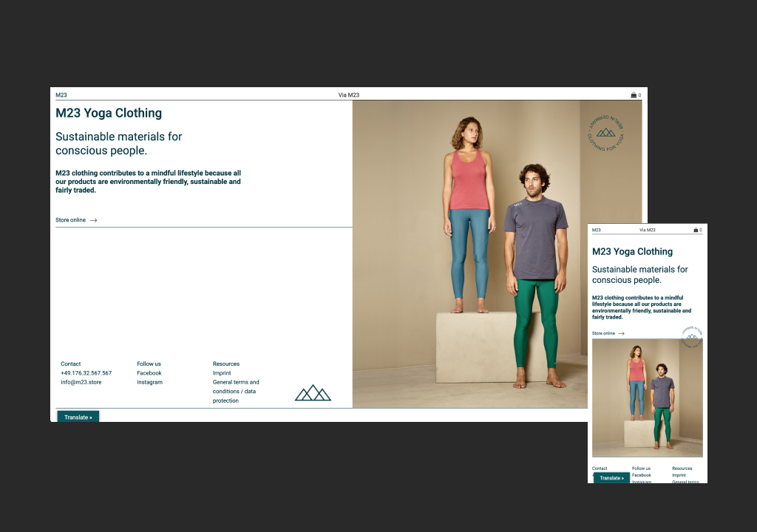
Task: Open the Facebook link in desktop footer
Action: [x=149, y=373]
